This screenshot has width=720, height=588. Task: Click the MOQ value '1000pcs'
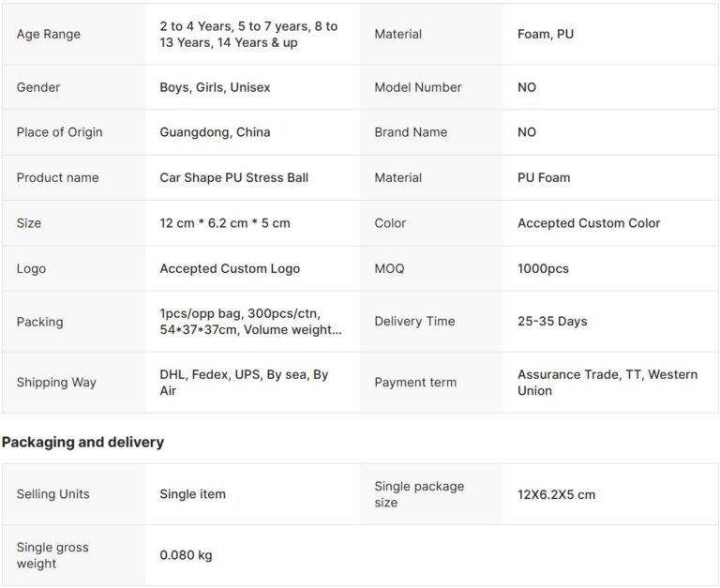543,268
